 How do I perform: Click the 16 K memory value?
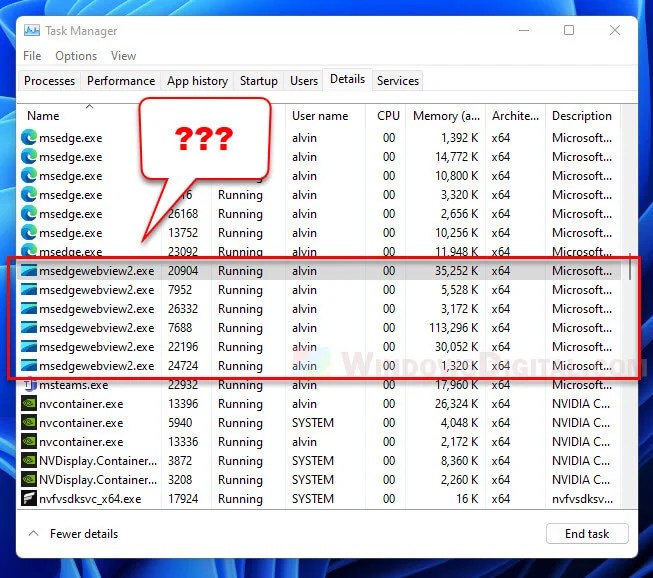point(467,499)
